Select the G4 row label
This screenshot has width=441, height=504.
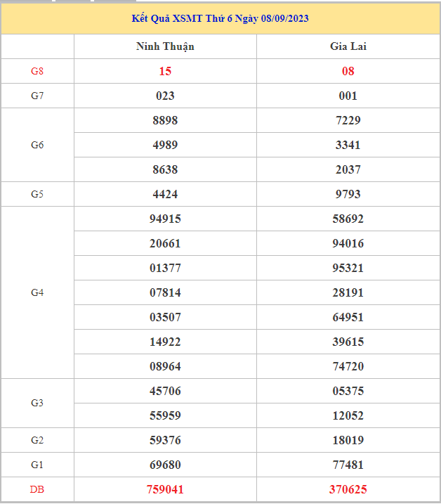coord(37,292)
